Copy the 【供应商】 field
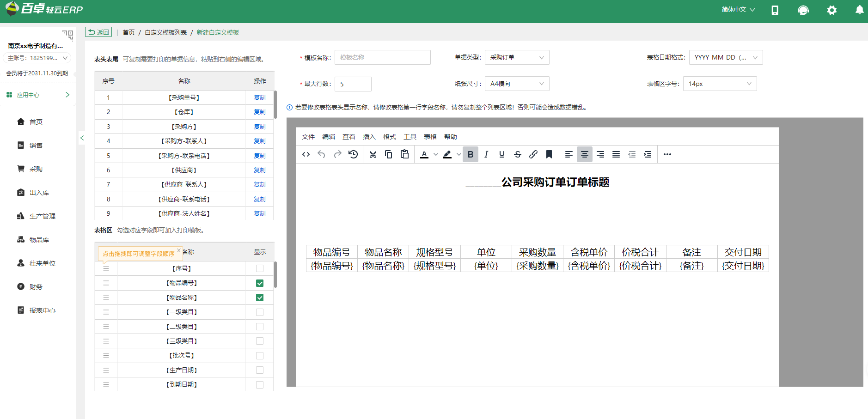Image resolution: width=868 pixels, height=419 pixels. [x=260, y=170]
